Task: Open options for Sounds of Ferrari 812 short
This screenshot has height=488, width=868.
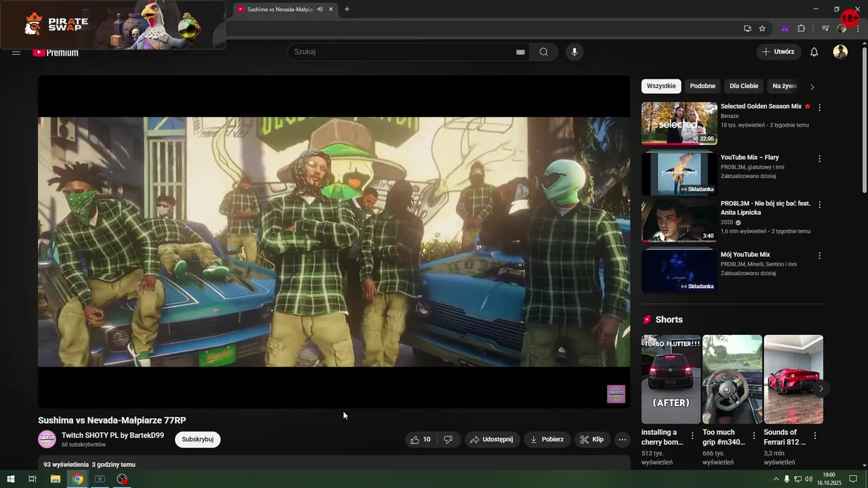Action: coord(815,436)
